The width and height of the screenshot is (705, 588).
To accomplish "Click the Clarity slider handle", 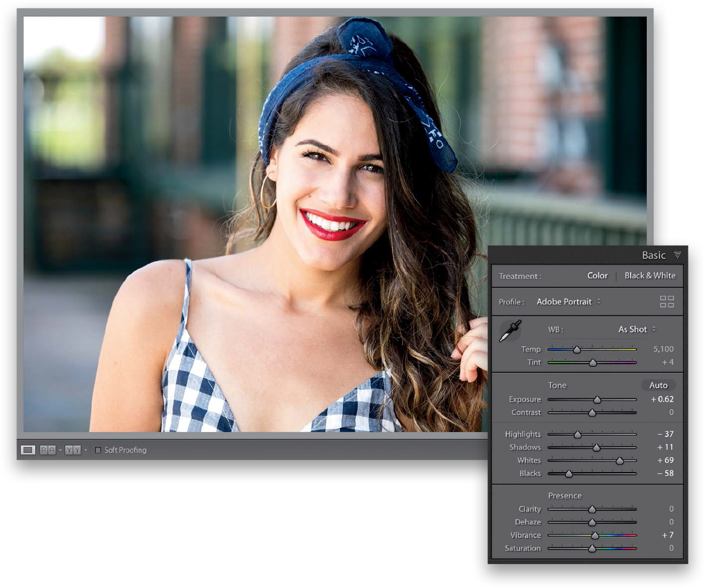I will [x=592, y=509].
